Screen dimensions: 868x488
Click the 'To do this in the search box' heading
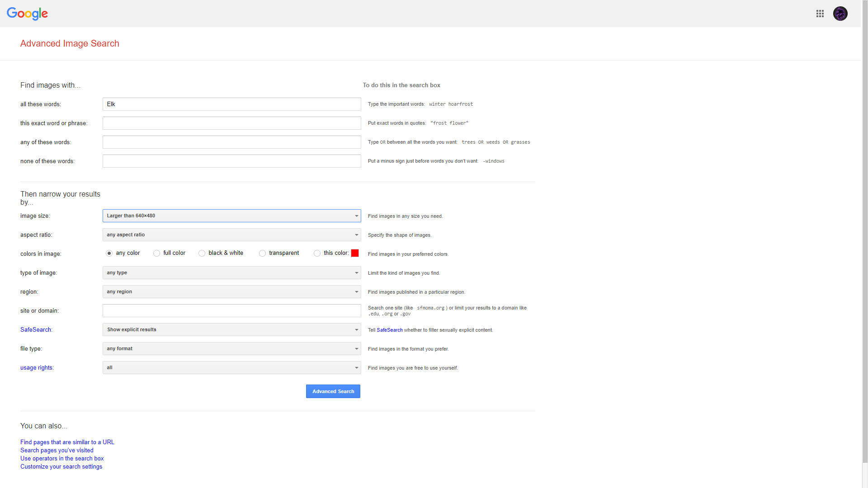[401, 85]
